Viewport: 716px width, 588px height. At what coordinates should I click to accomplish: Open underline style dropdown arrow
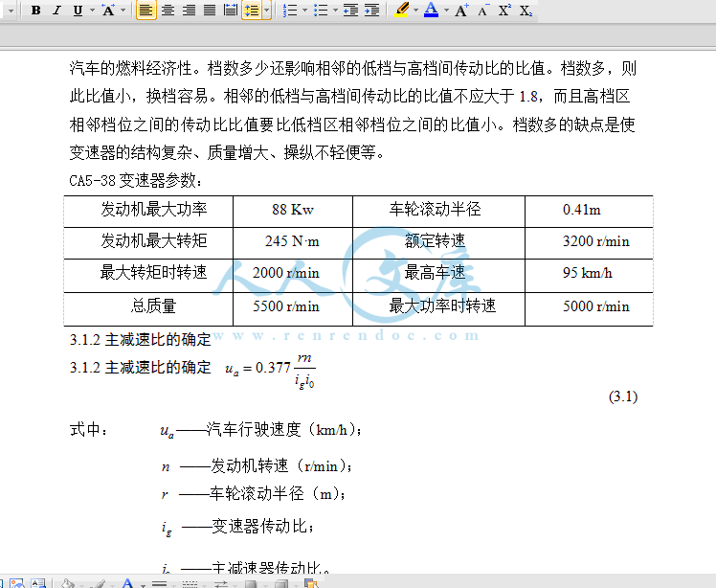tap(92, 10)
